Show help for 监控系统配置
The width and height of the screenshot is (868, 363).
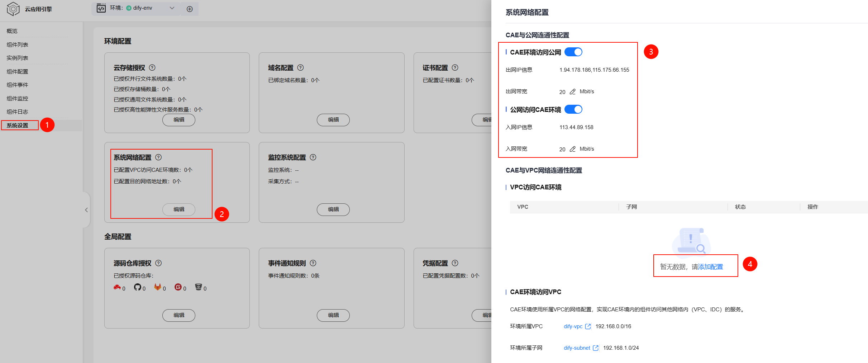[313, 157]
